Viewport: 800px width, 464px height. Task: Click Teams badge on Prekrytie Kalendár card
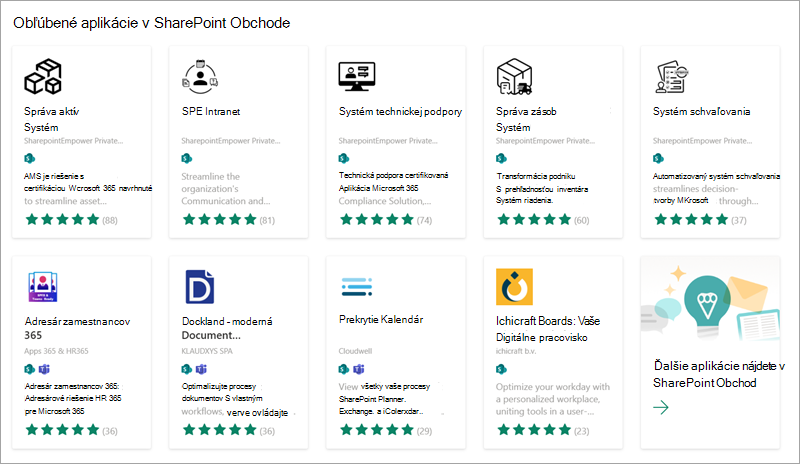pos(359,369)
